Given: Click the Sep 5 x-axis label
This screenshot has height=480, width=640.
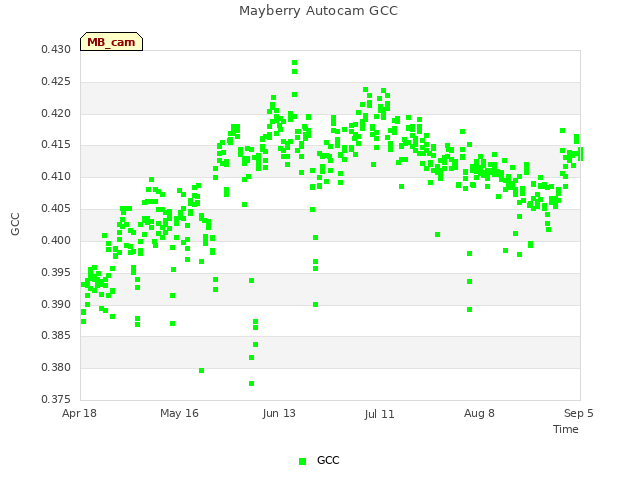Looking at the screenshot, I should [579, 413].
